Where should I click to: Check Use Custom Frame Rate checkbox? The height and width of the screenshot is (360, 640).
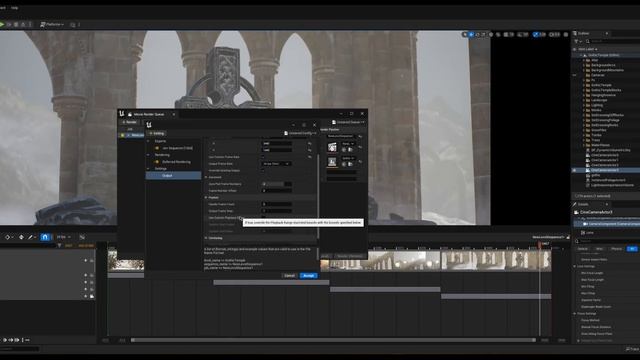pyautogui.click(x=264, y=157)
